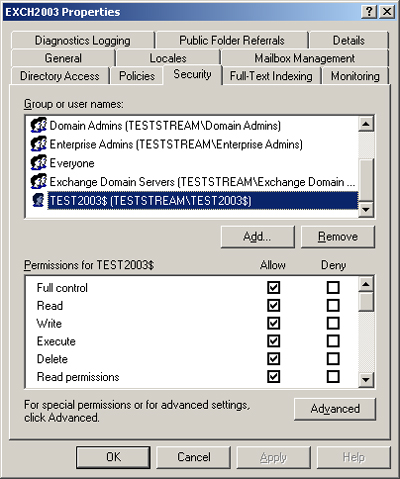Click the group list scroll down arrow
The image size is (400, 479).
[366, 209]
